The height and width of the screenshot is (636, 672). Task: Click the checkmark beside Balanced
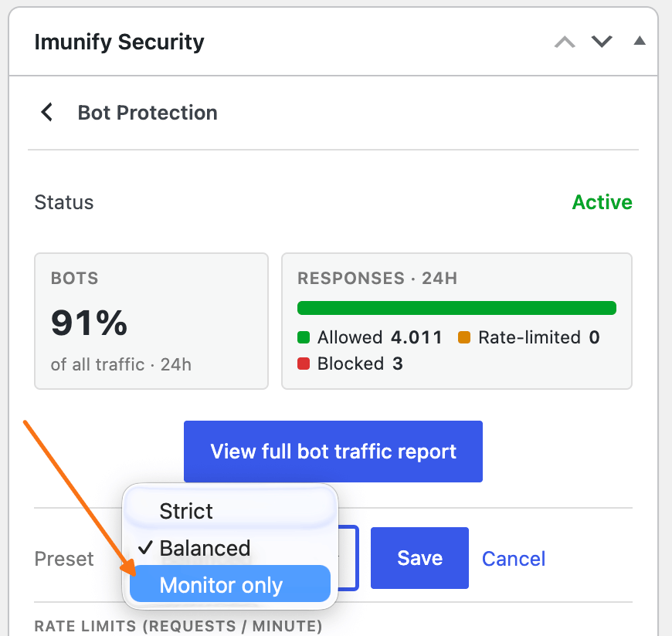point(145,547)
